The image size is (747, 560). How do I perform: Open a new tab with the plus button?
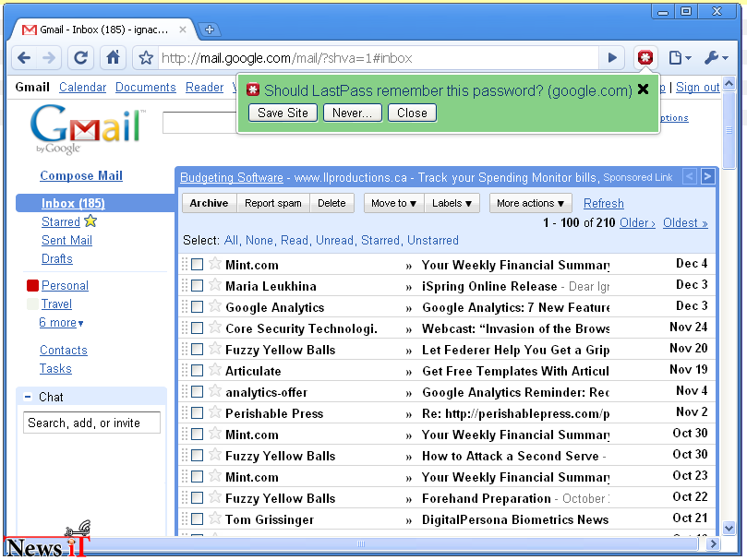pyautogui.click(x=209, y=30)
